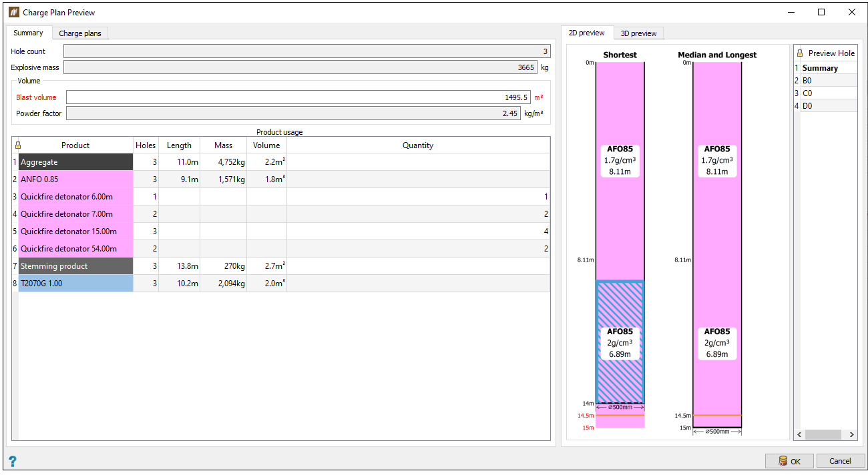This screenshot has height=475, width=868.
Task: Select the blue T2070G 1.00 product cell
Action: click(x=75, y=284)
